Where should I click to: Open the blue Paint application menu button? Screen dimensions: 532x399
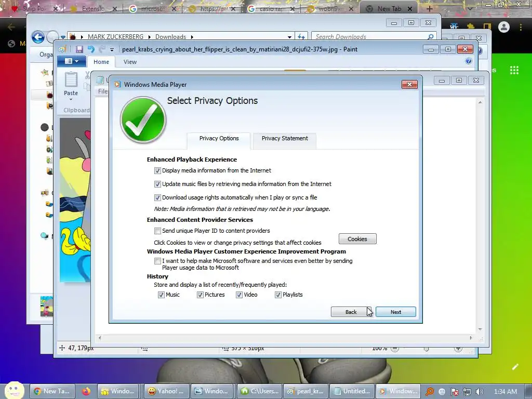pyautogui.click(x=71, y=61)
